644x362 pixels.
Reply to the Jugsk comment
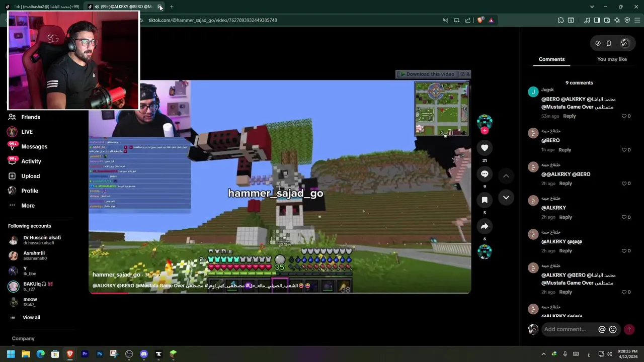pyautogui.click(x=570, y=116)
